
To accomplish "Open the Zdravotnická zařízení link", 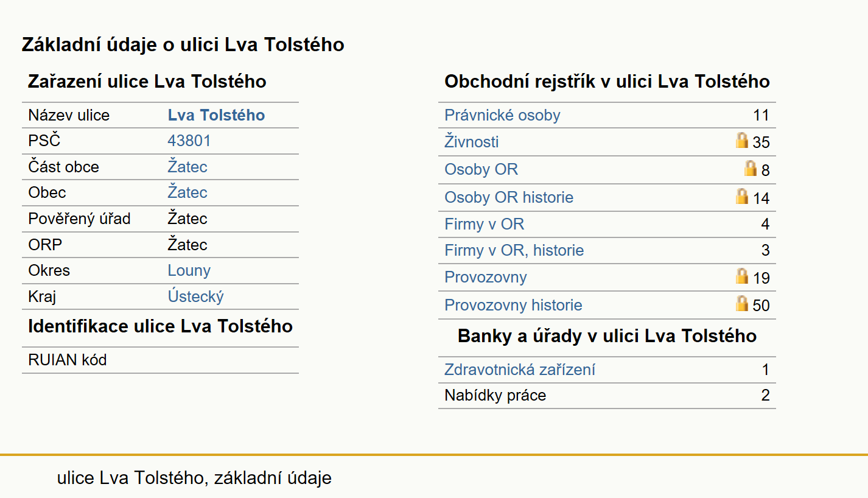I will tap(520, 370).
